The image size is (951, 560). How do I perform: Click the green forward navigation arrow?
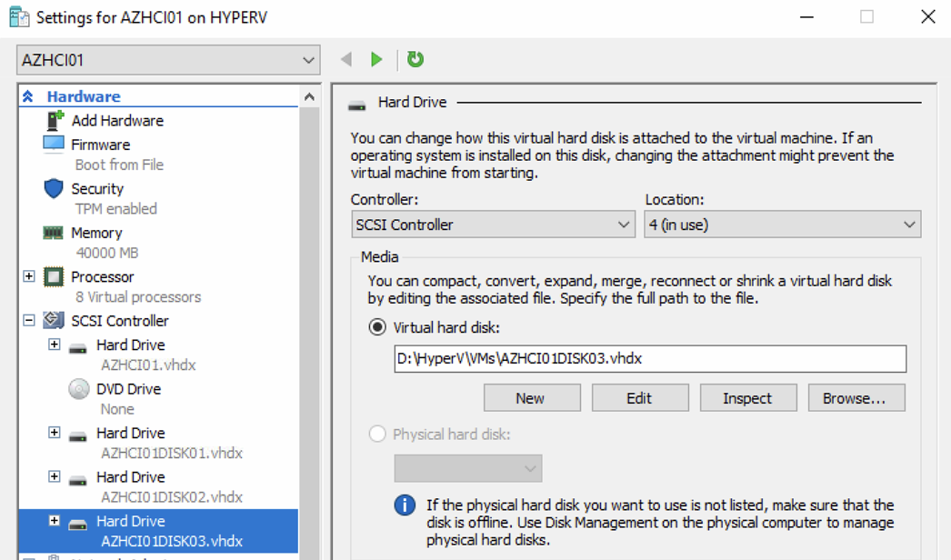pyautogui.click(x=376, y=60)
